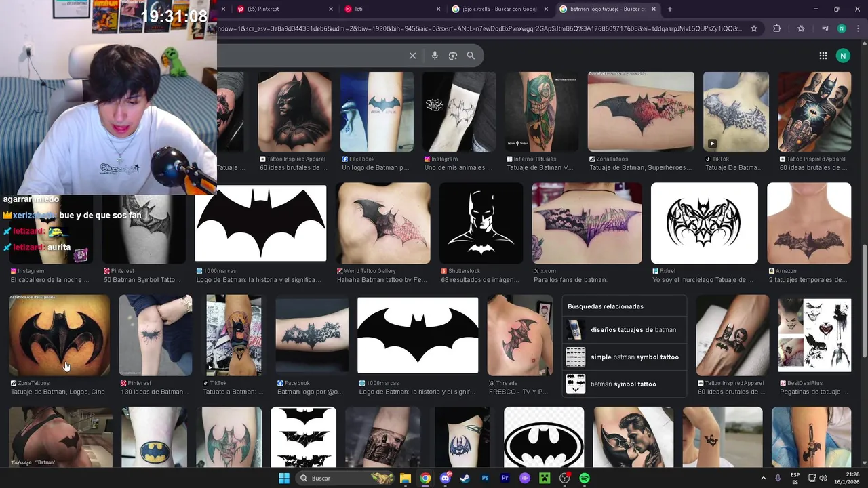The image size is (868, 488).
Task: Close the 'leti' tab
Action: pyautogui.click(x=439, y=9)
